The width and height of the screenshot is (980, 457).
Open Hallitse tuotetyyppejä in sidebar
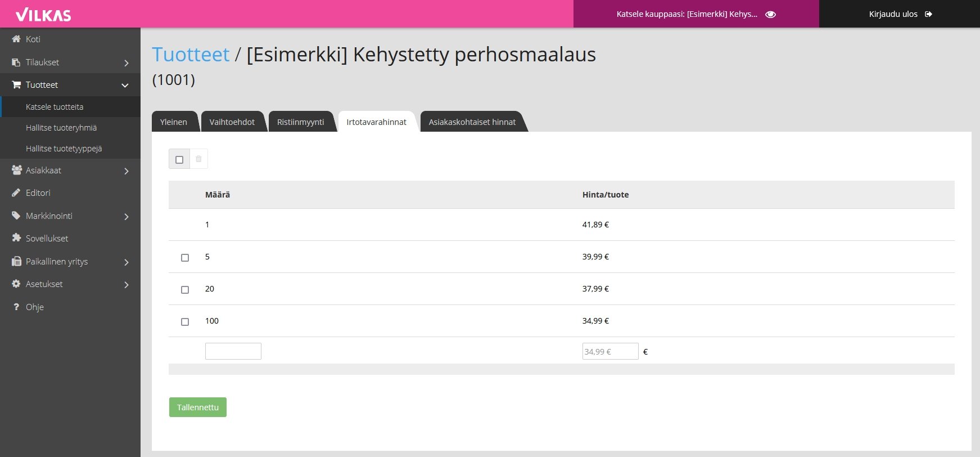coord(70,149)
